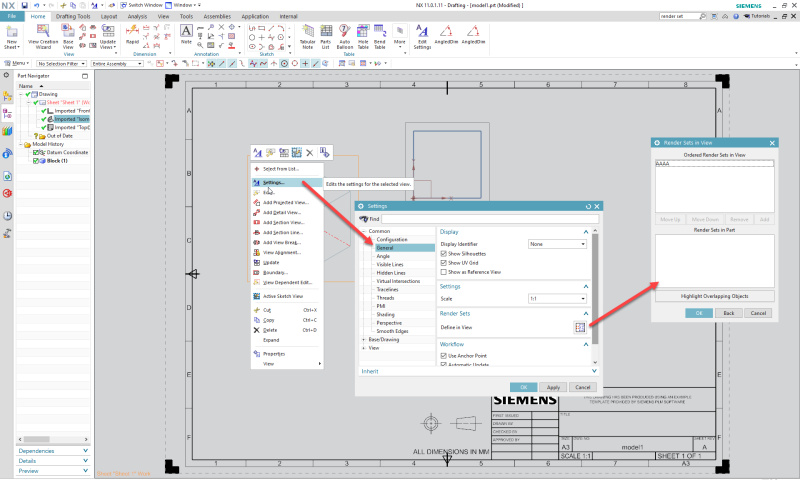This screenshot has width=800, height=480.
Task: Switch to the Drafting Tools ribbon tab
Action: point(73,16)
